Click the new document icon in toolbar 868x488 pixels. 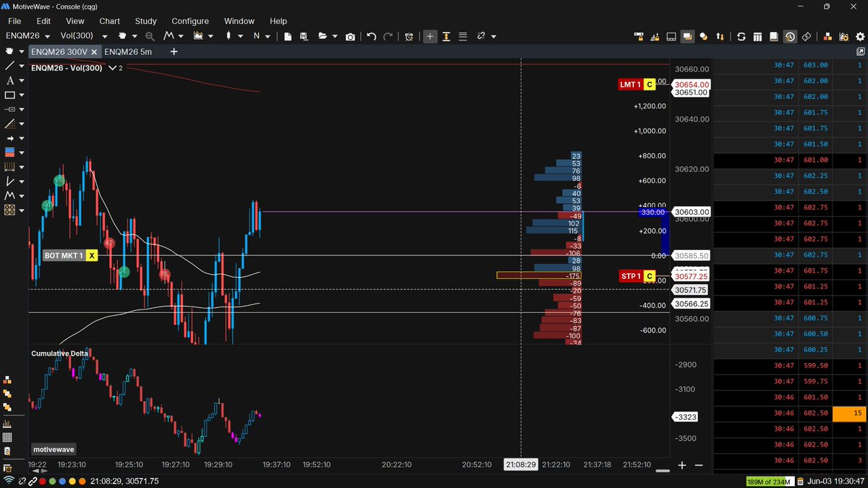pos(288,36)
